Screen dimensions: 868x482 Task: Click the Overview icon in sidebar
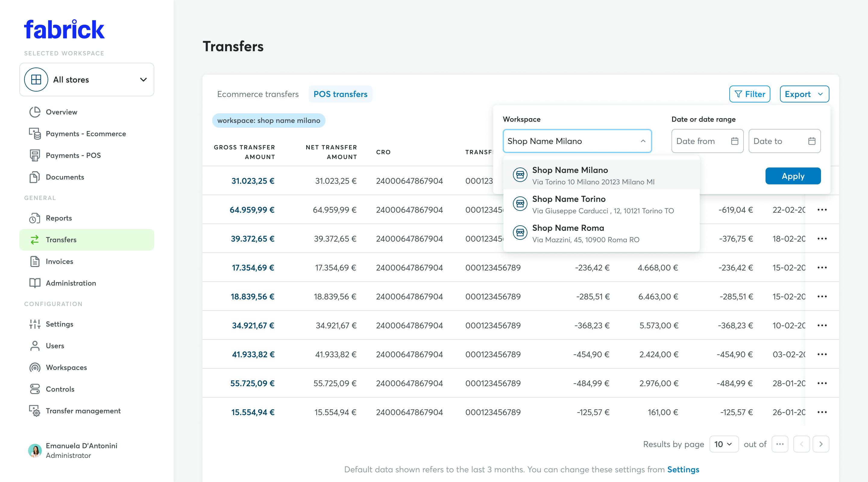click(x=36, y=111)
